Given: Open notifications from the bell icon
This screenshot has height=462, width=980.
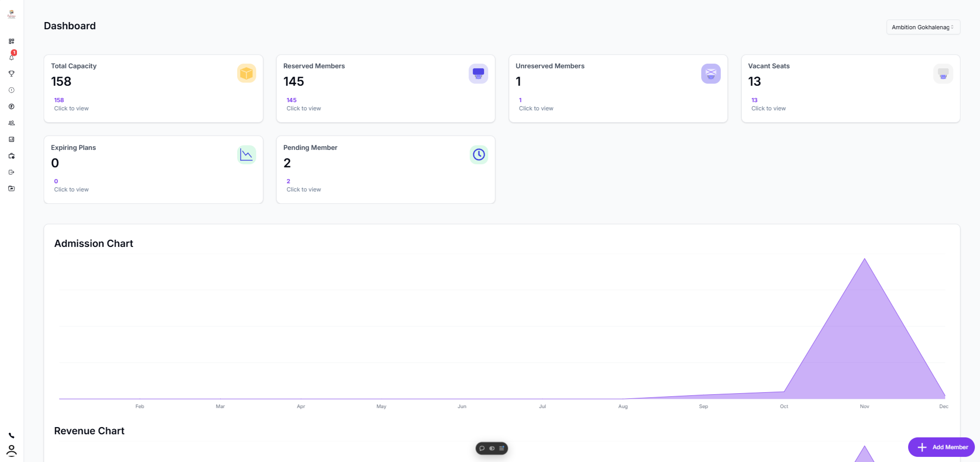Looking at the screenshot, I should (x=11, y=58).
